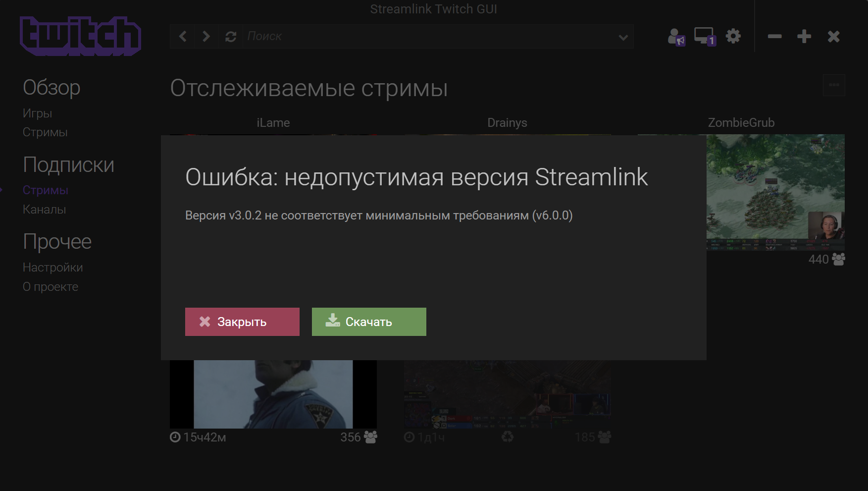Open the ZombieGrub stream thumbnail
Viewport: 868px width, 491px height.
pyautogui.click(x=775, y=192)
